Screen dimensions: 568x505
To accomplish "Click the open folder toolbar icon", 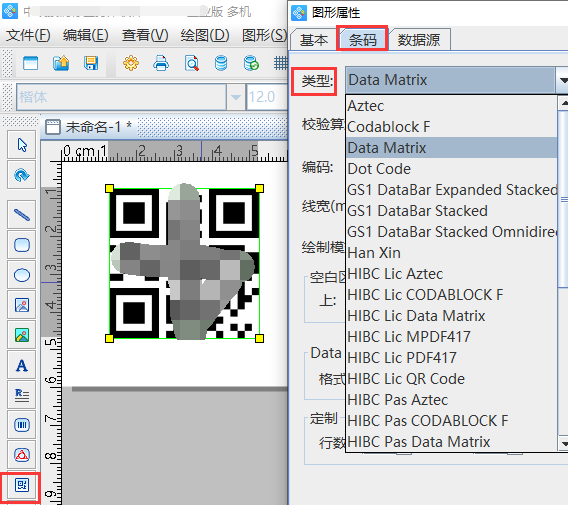I will click(61, 63).
